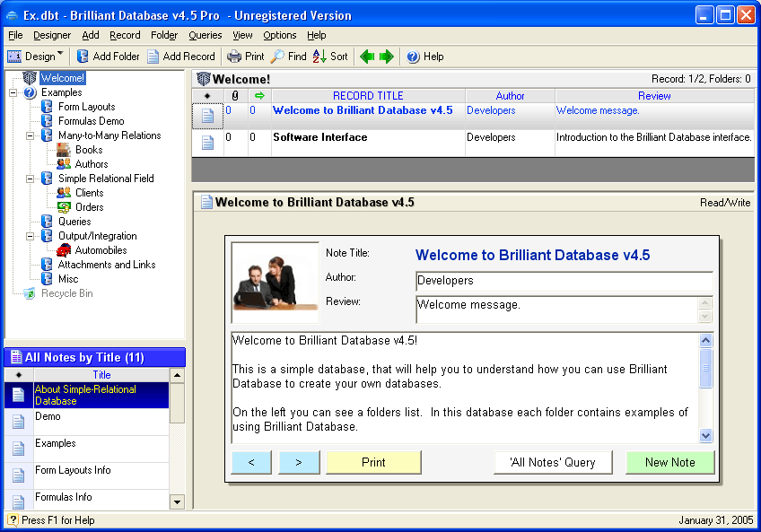Click the yellow Print button in form
The width and height of the screenshot is (761, 532).
pos(373,463)
